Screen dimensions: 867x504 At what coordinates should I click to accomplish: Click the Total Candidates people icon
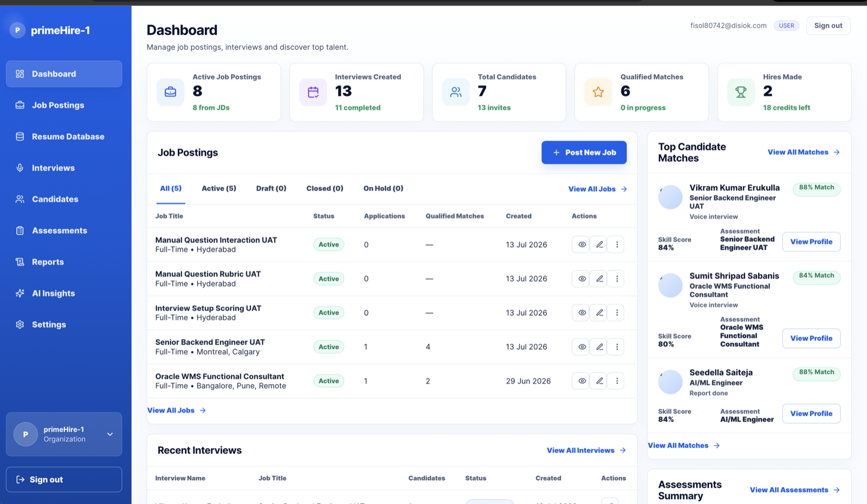coord(456,92)
